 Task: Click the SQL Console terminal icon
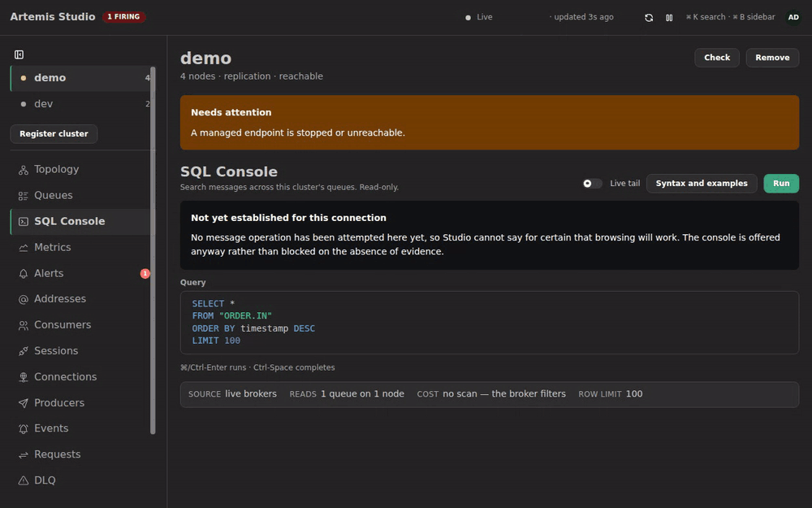coord(24,222)
